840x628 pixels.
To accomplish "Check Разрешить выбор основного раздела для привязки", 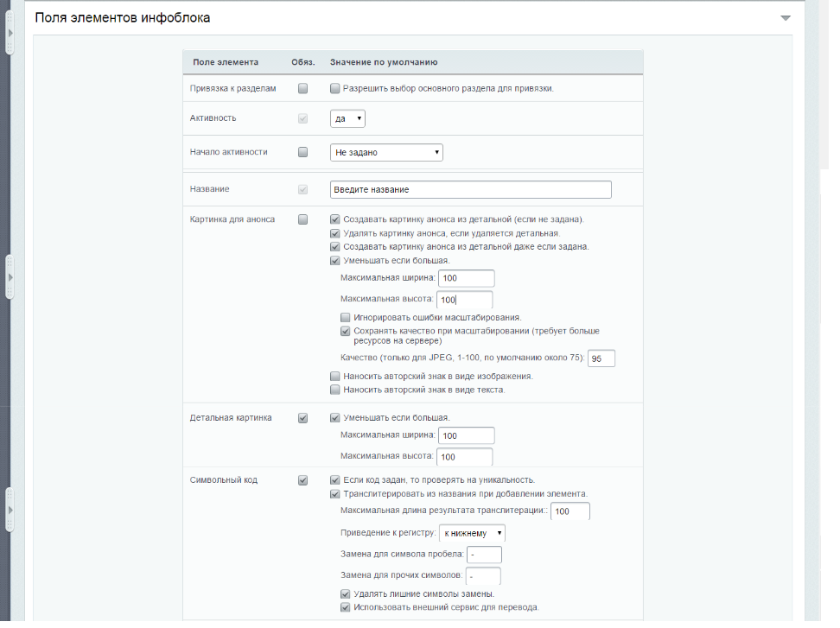I will (x=335, y=88).
